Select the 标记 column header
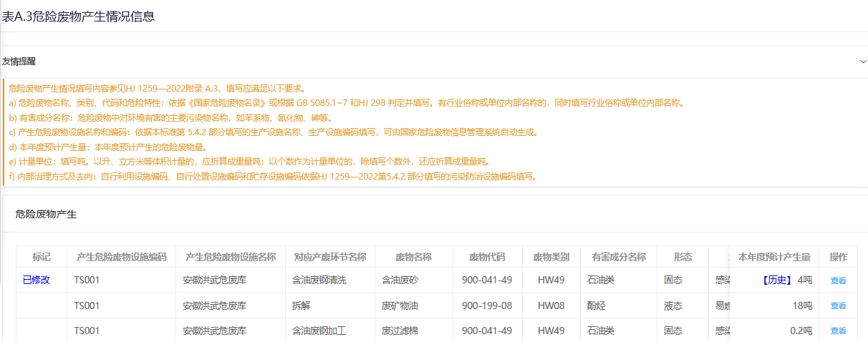Viewport: 868px width, 342px height. tap(42, 257)
